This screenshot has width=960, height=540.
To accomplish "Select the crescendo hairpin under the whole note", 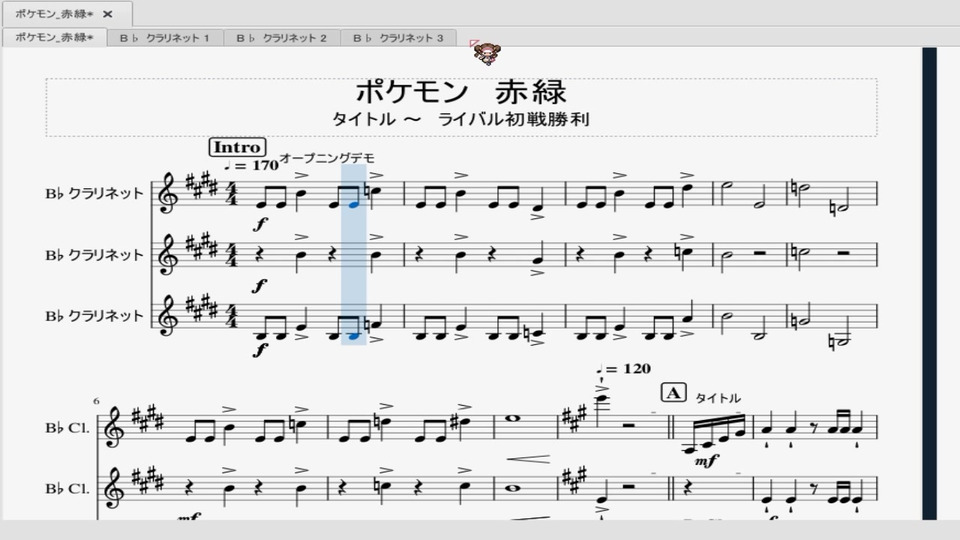I will (528, 458).
